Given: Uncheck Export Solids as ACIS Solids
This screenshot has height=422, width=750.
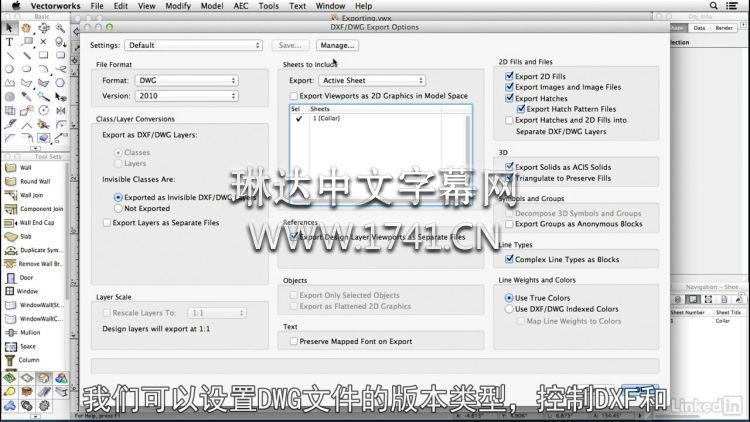Looking at the screenshot, I should [x=509, y=167].
